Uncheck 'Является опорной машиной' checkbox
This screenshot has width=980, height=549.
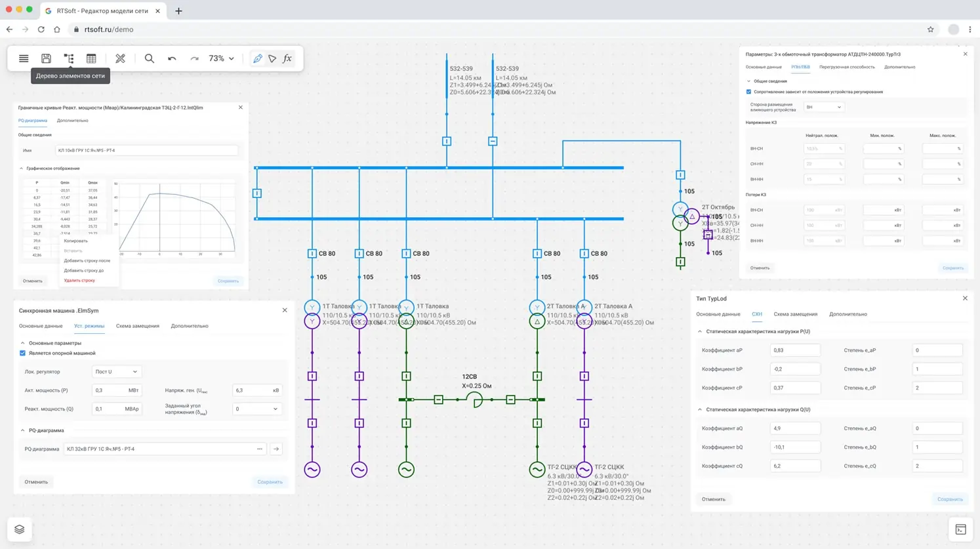(23, 353)
